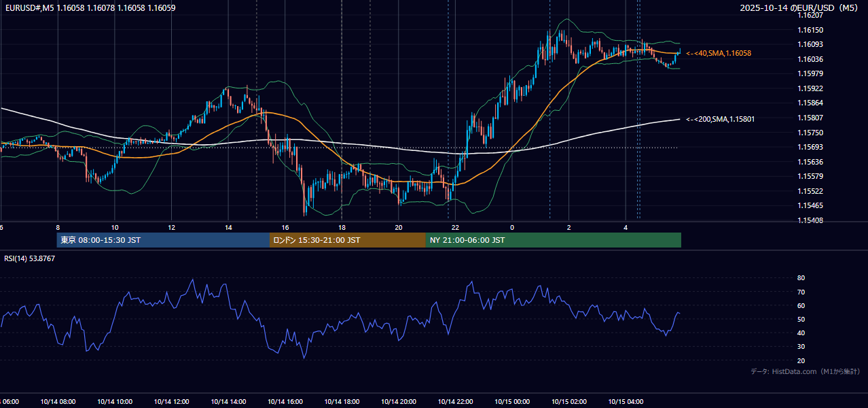Click RSI scale value 40
868x408 pixels.
[x=801, y=333]
